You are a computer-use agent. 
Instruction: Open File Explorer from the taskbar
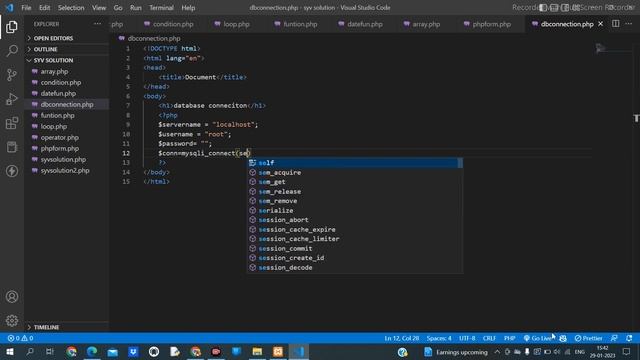257,352
